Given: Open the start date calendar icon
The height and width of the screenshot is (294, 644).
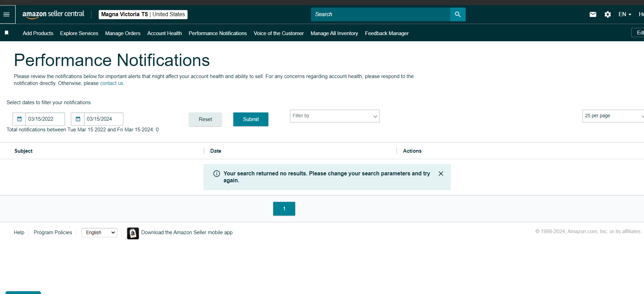Looking at the screenshot, I should (x=19, y=119).
